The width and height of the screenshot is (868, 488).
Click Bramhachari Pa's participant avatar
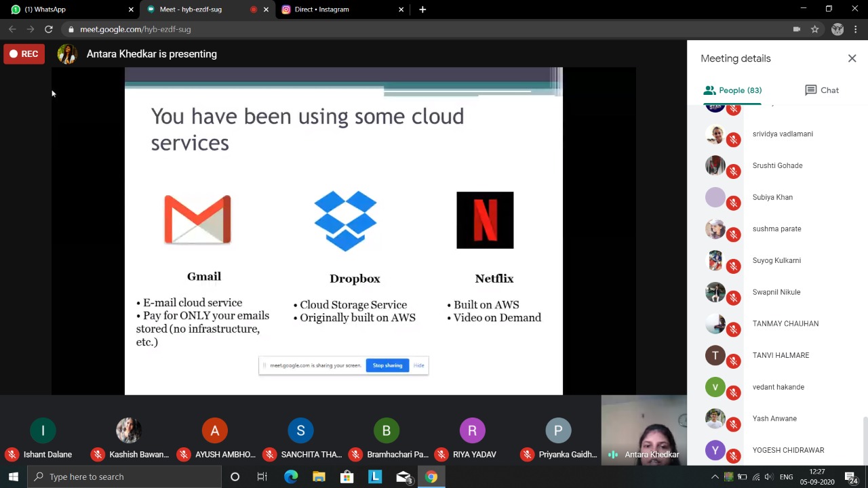click(387, 430)
